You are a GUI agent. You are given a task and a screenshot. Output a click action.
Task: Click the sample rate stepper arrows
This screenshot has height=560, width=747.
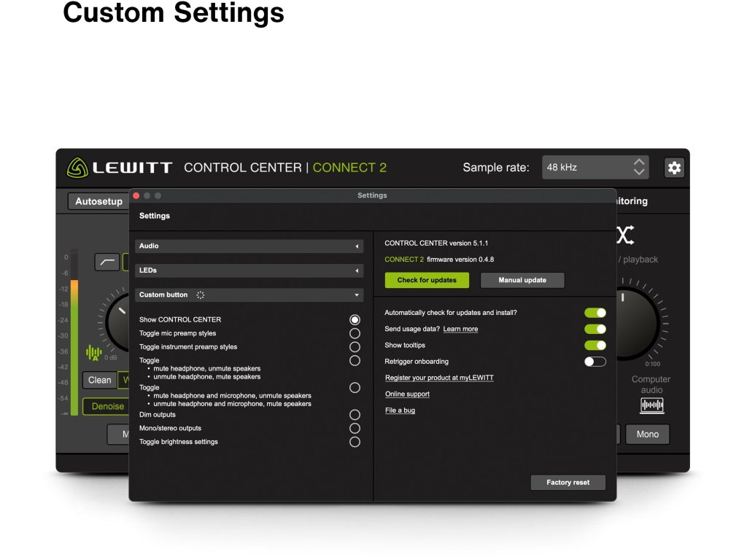[x=639, y=168]
